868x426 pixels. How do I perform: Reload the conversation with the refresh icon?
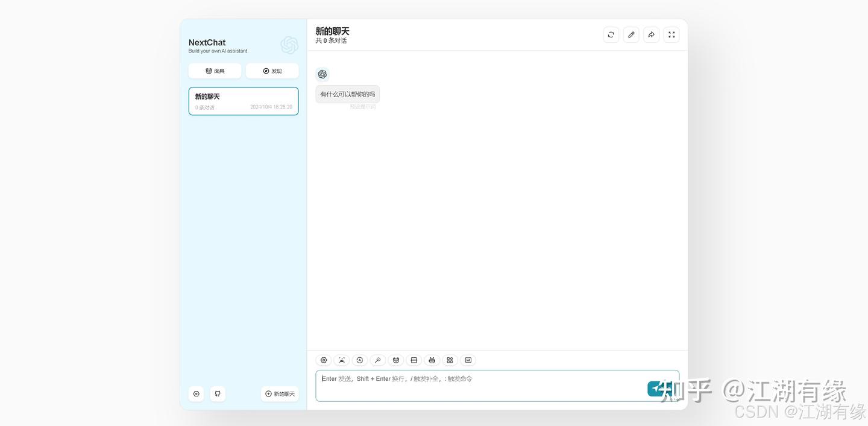(610, 34)
